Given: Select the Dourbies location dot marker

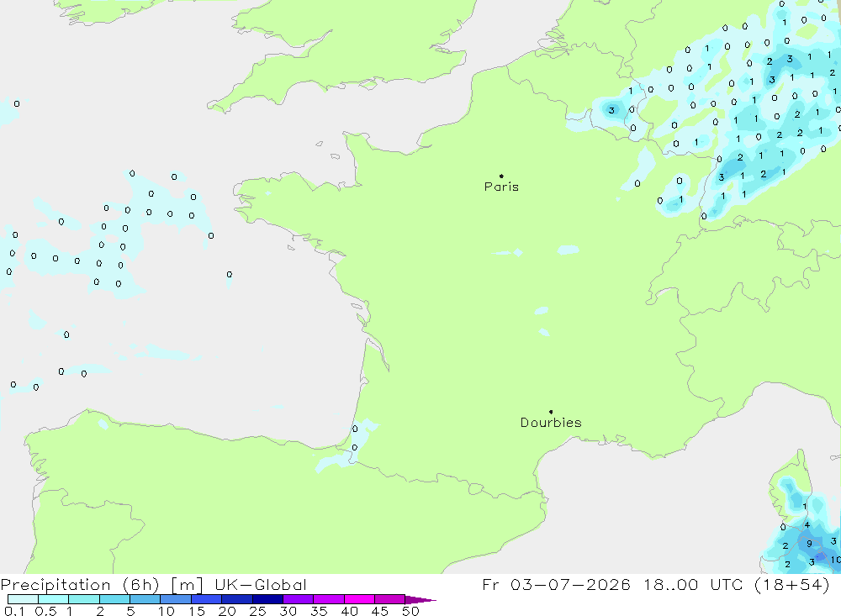Looking at the screenshot, I should click(551, 412).
